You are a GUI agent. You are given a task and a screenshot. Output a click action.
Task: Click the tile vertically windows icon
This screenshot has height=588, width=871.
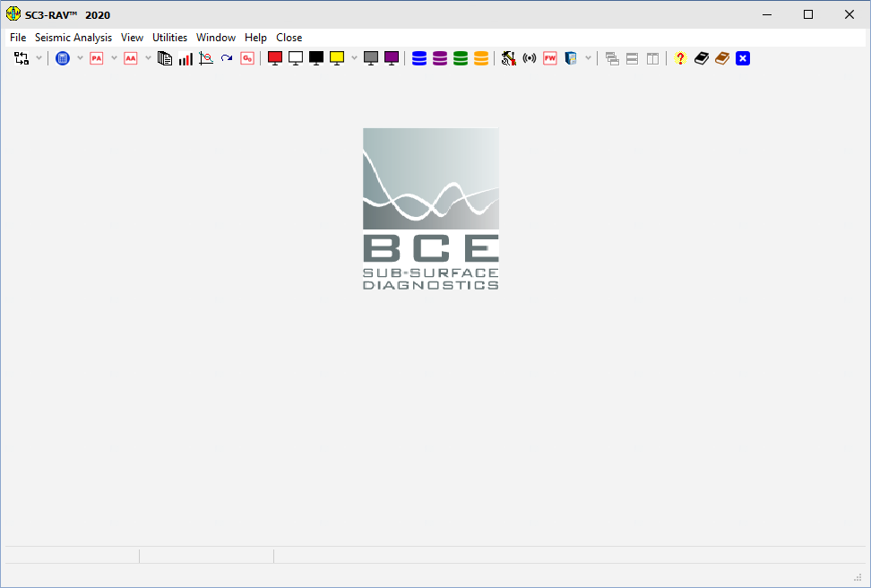click(x=652, y=58)
